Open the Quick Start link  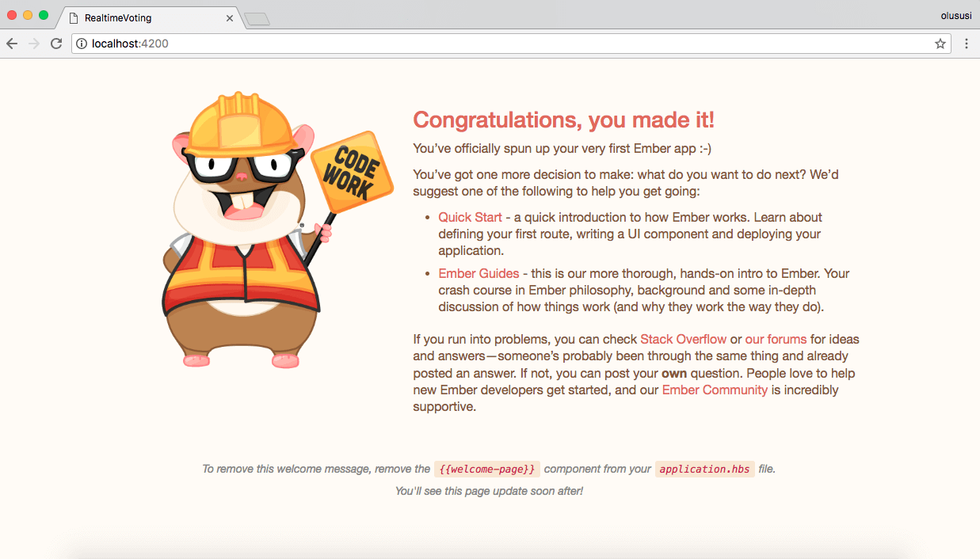(x=470, y=217)
